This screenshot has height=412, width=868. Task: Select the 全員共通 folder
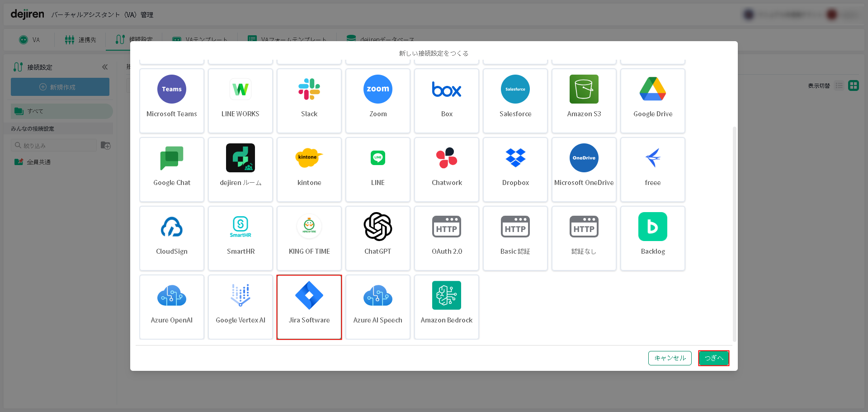[x=33, y=162]
